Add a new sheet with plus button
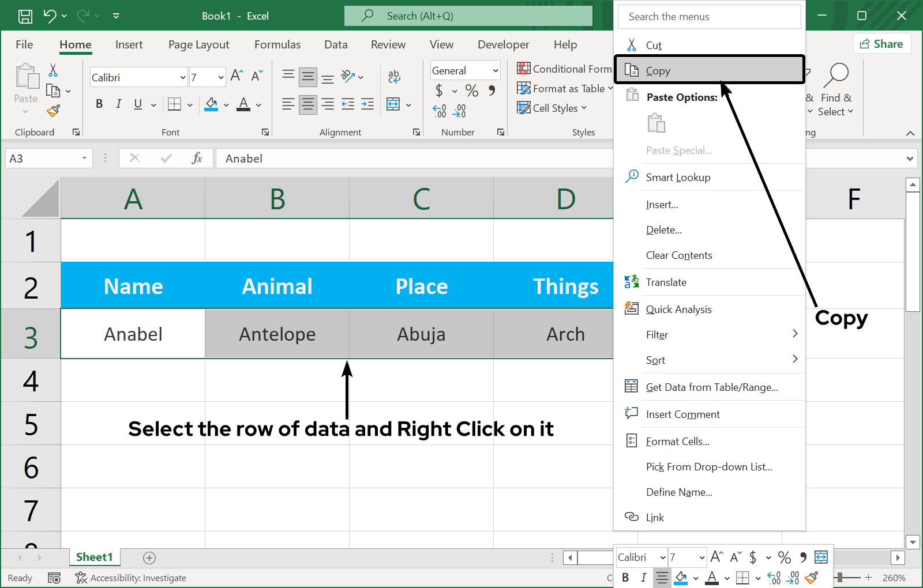This screenshot has height=588, width=923. tap(149, 557)
